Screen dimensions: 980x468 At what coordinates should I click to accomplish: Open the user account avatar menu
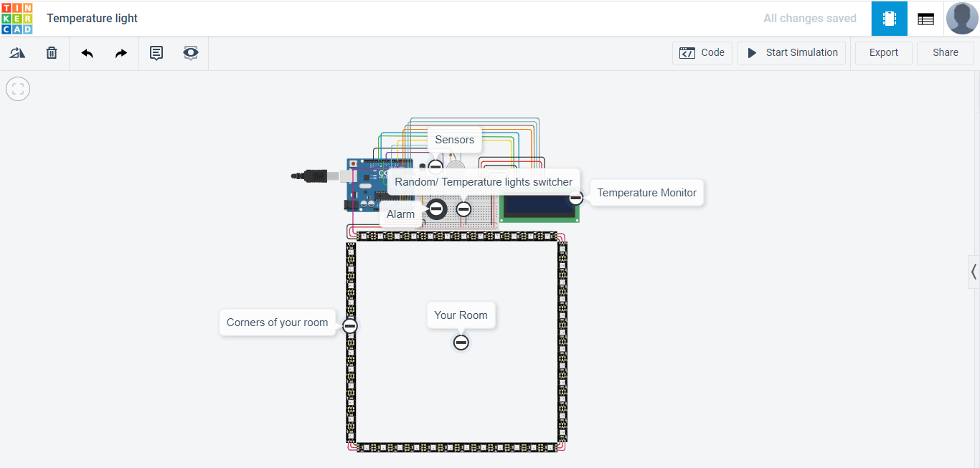click(x=961, y=18)
